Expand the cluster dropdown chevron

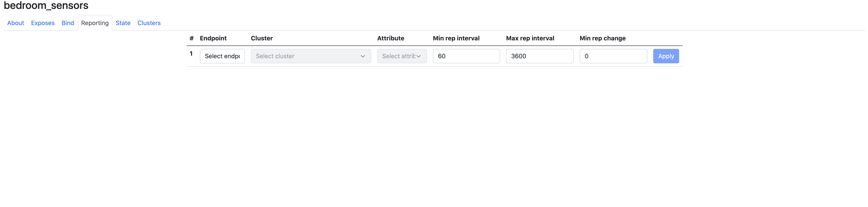pos(363,56)
